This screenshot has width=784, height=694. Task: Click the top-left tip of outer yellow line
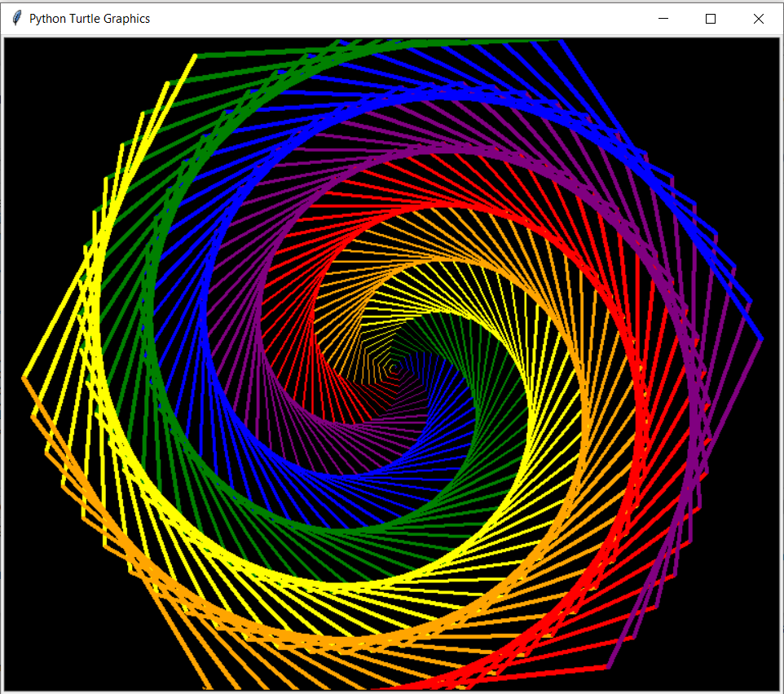[x=196, y=56]
